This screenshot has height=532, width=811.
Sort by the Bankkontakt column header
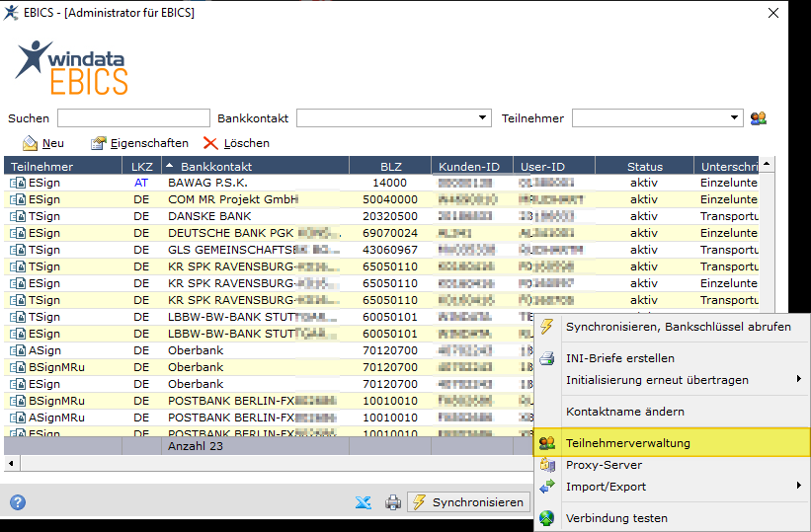pos(256,167)
